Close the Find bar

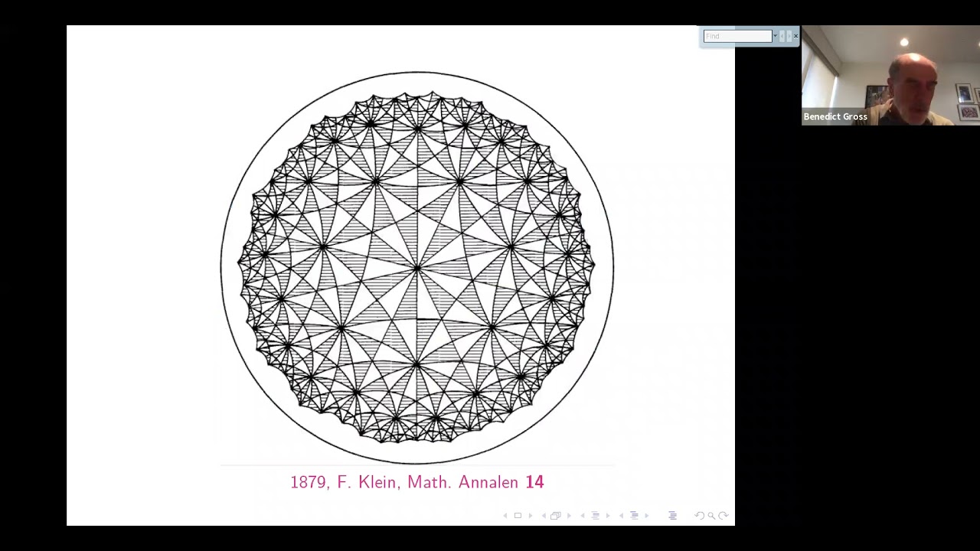795,36
